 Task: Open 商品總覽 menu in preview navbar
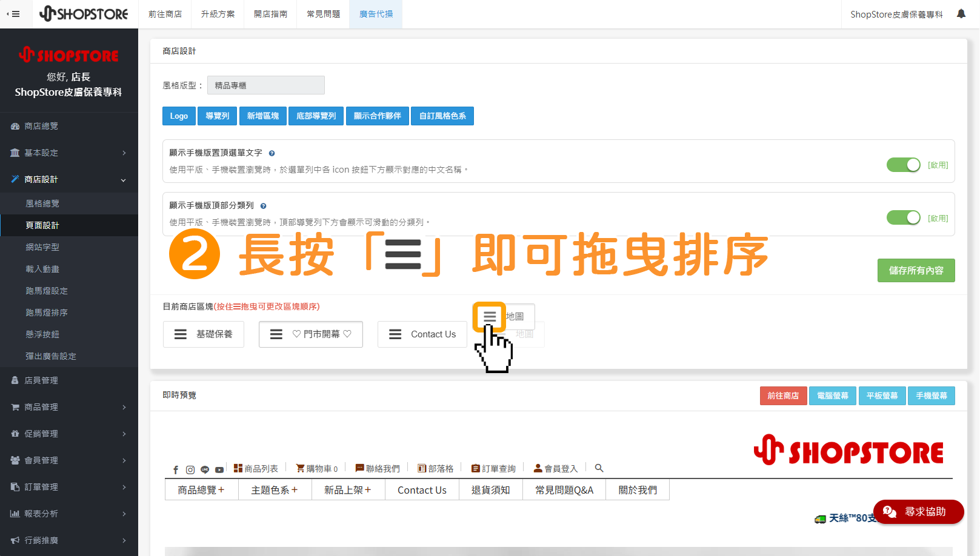(x=201, y=490)
